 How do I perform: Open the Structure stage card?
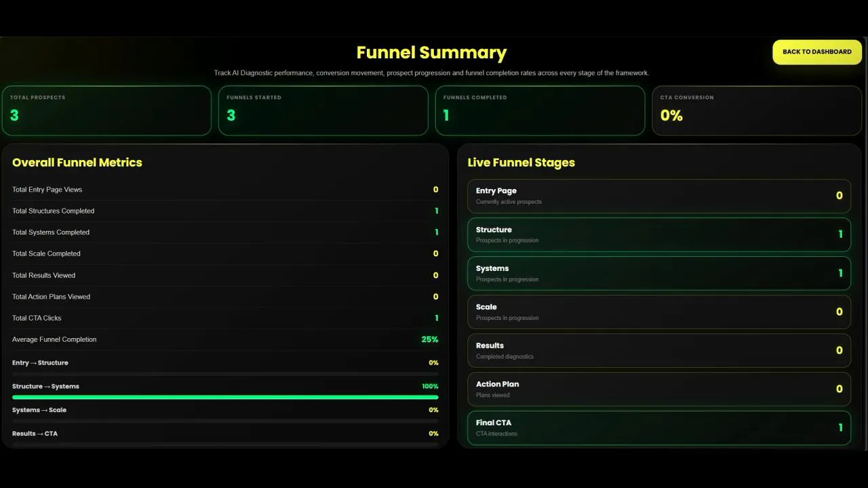(x=659, y=235)
